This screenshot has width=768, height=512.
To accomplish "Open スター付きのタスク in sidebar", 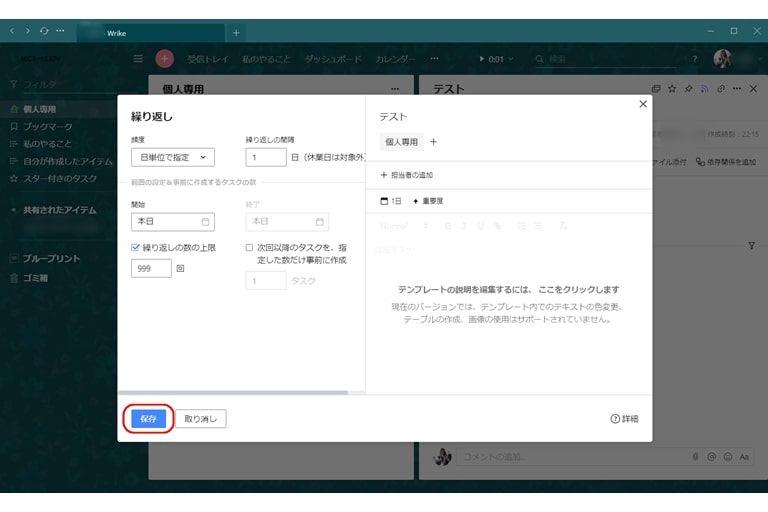I will coord(60,179).
